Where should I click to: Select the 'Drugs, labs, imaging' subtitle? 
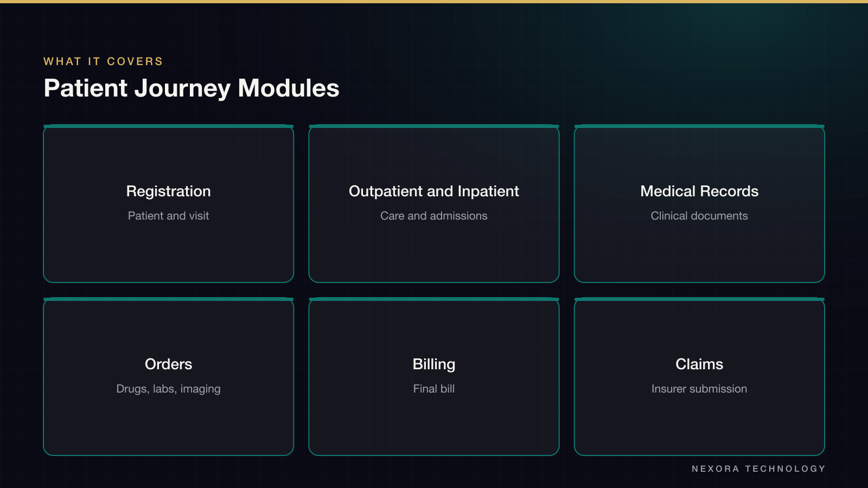pos(168,389)
